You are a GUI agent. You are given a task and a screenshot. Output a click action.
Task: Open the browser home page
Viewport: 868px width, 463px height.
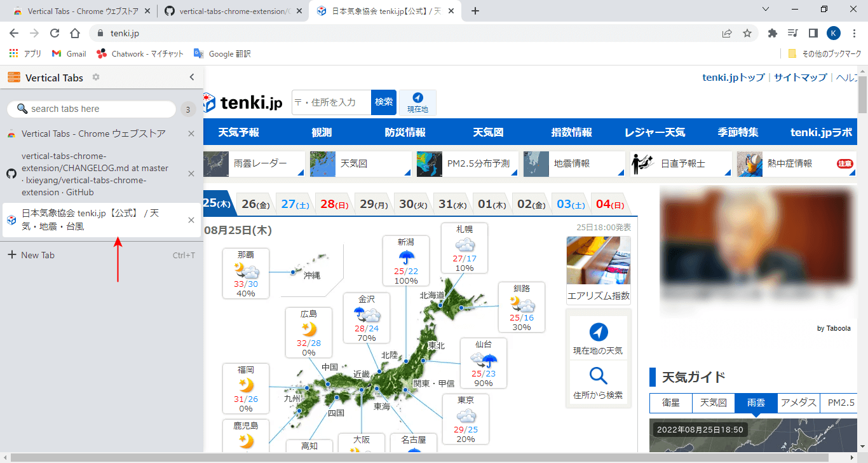75,33
